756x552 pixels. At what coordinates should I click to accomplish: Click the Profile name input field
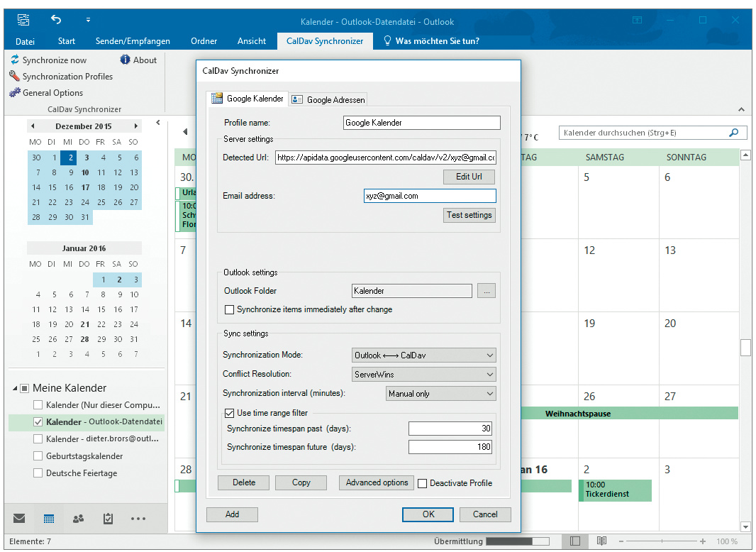[422, 123]
